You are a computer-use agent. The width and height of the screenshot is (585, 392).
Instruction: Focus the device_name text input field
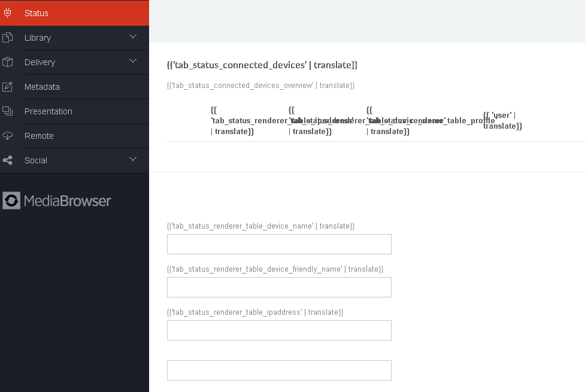click(279, 244)
